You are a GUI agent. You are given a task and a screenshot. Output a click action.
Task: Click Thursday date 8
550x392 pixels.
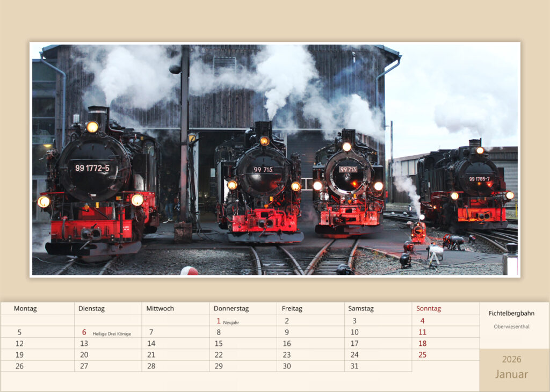point(219,332)
